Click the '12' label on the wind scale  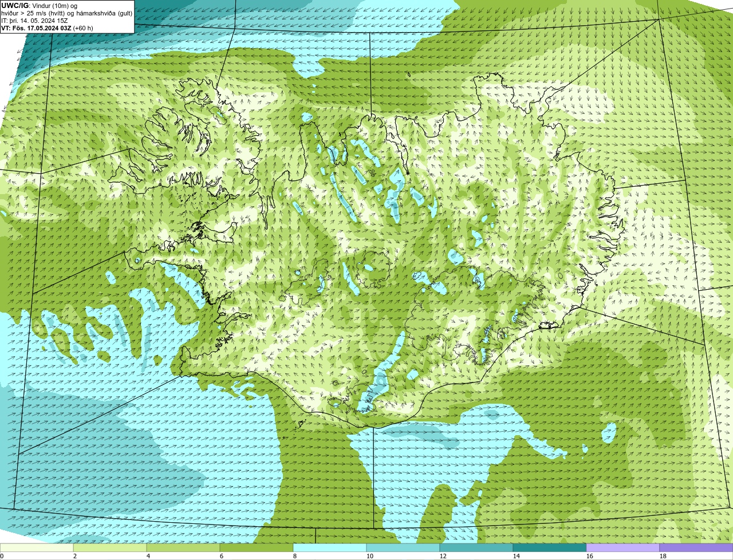443,556
